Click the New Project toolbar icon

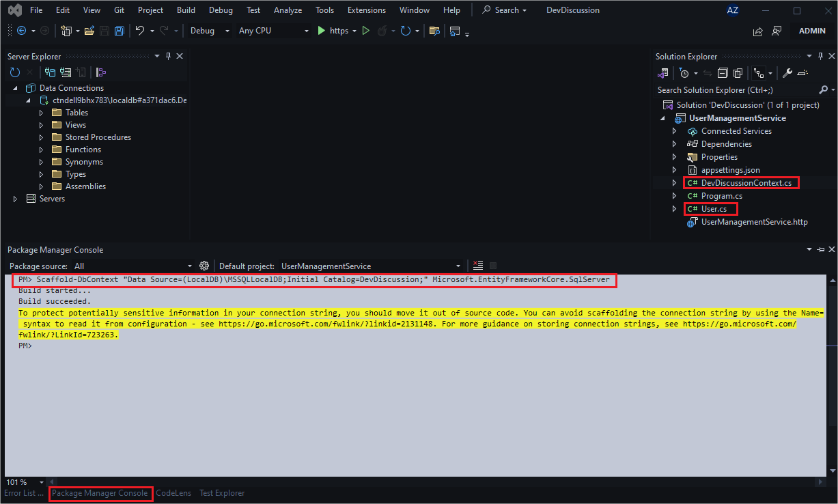(x=66, y=31)
